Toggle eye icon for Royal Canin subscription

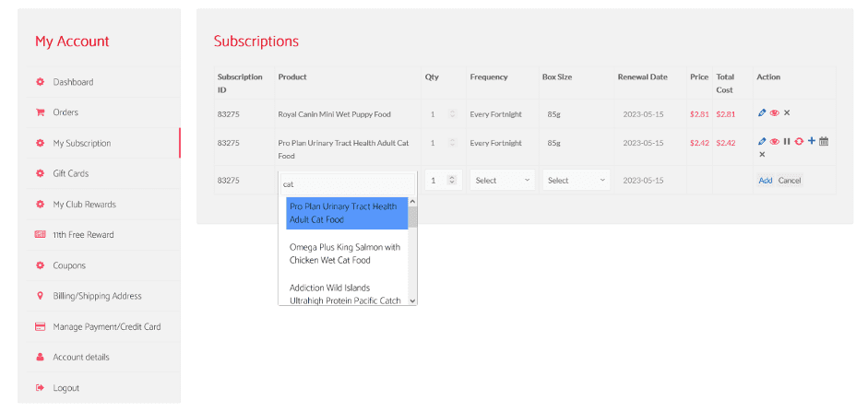775,113
